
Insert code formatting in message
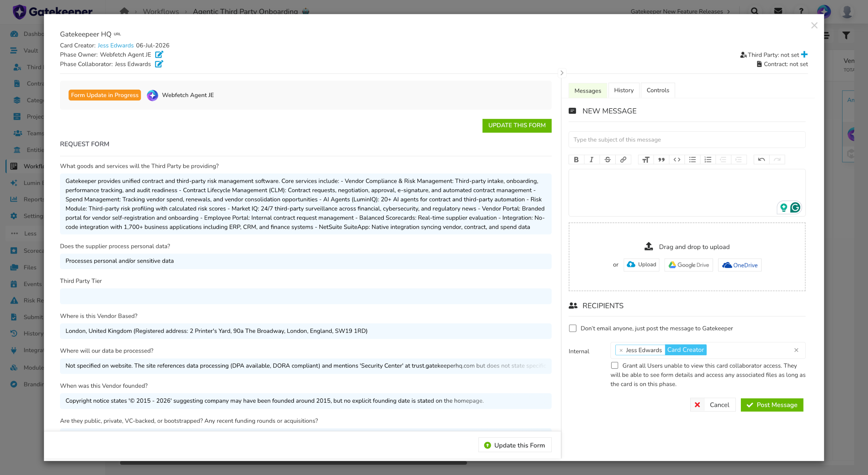coord(677,159)
